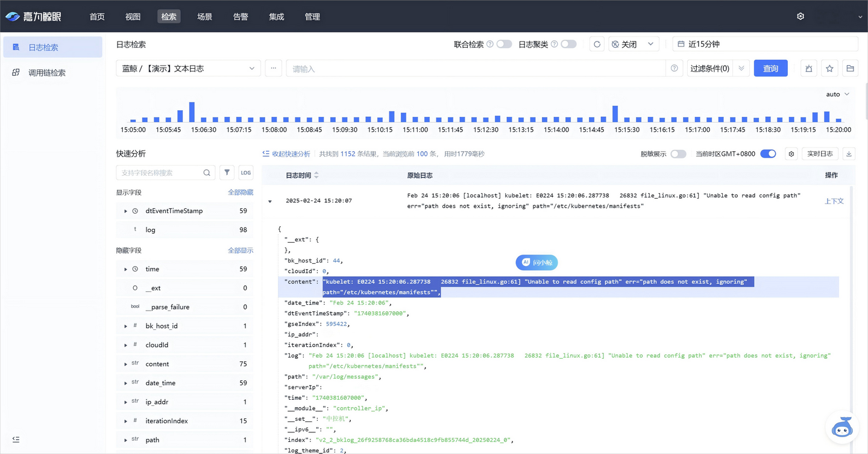Image resolution: width=868 pixels, height=454 pixels.
Task: Open the user menu chevron at top right
Action: coord(860,17)
